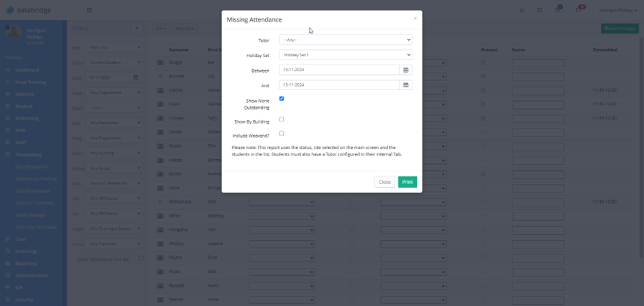
Task: Click the photo icon for Phillips row
Action: [160, 244]
